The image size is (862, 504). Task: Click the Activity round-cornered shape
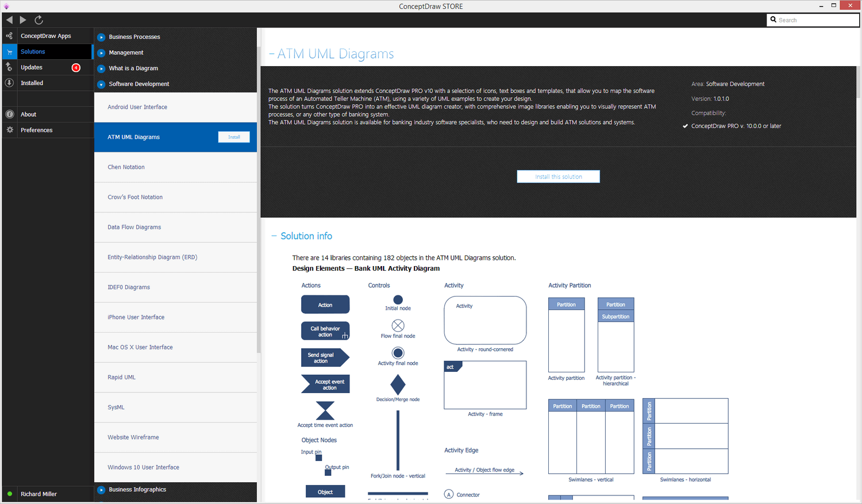coord(485,320)
